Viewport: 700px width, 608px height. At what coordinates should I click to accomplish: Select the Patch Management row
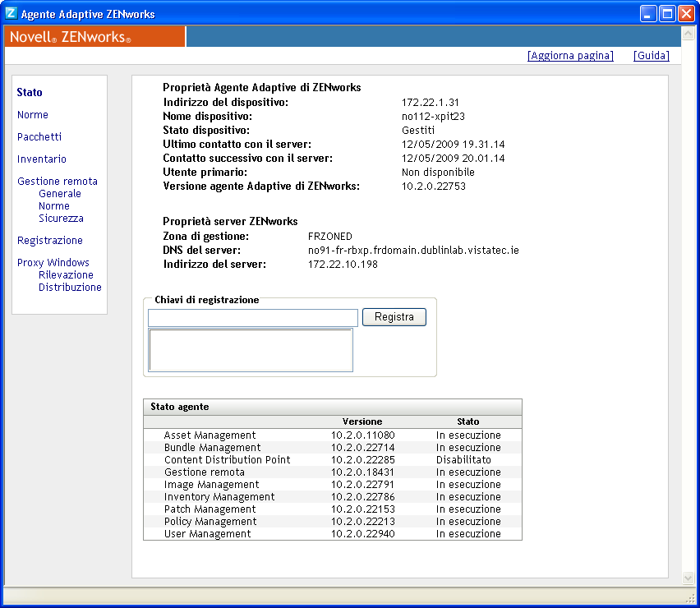click(333, 509)
